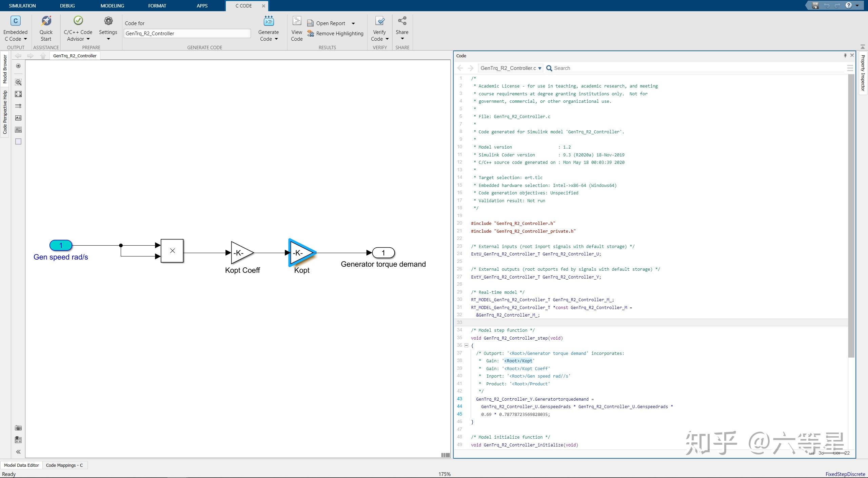
Task: Collapse the left model palette with the chevron
Action: click(18, 452)
